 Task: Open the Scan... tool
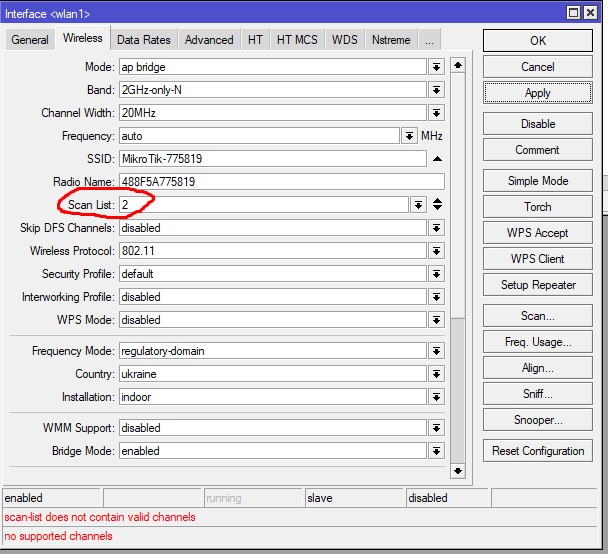coord(538,316)
